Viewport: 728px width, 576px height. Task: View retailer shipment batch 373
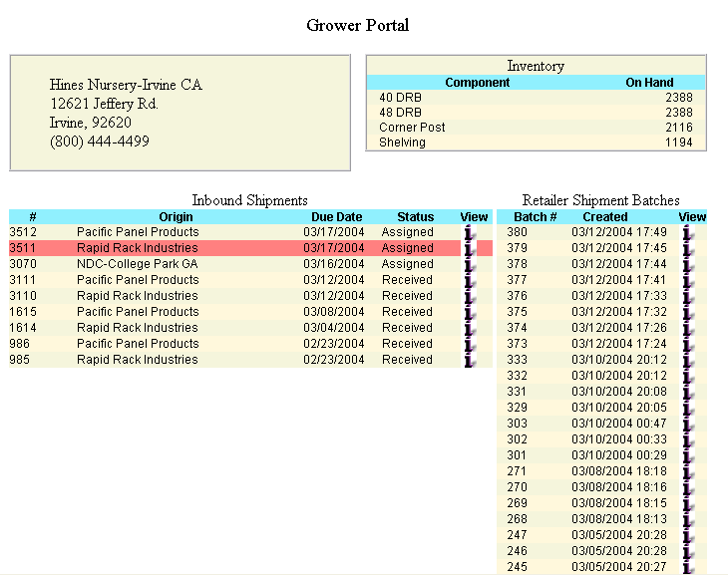pos(688,344)
